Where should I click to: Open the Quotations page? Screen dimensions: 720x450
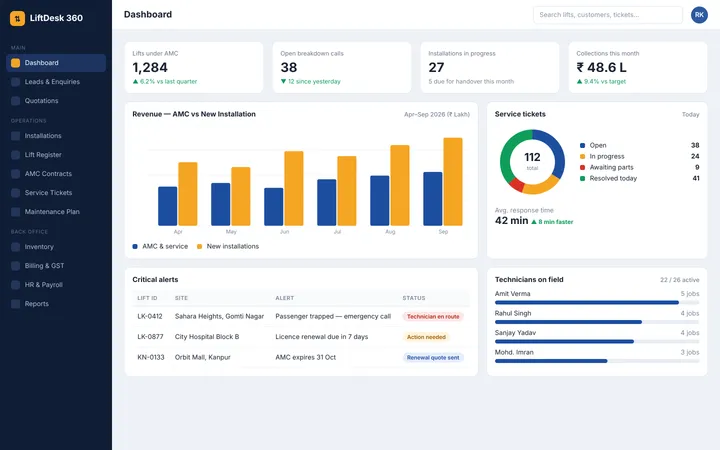pos(56,101)
